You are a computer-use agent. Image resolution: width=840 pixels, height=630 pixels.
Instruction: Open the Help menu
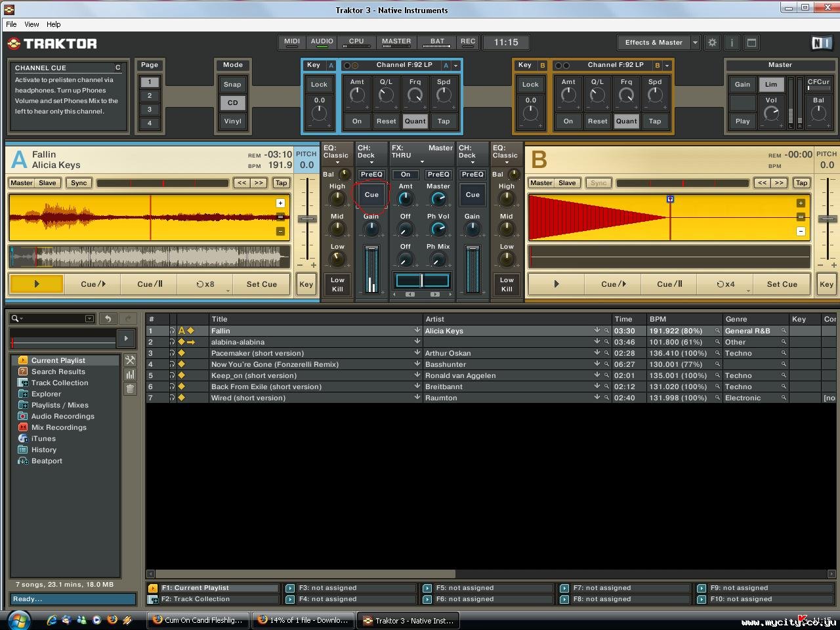point(53,24)
